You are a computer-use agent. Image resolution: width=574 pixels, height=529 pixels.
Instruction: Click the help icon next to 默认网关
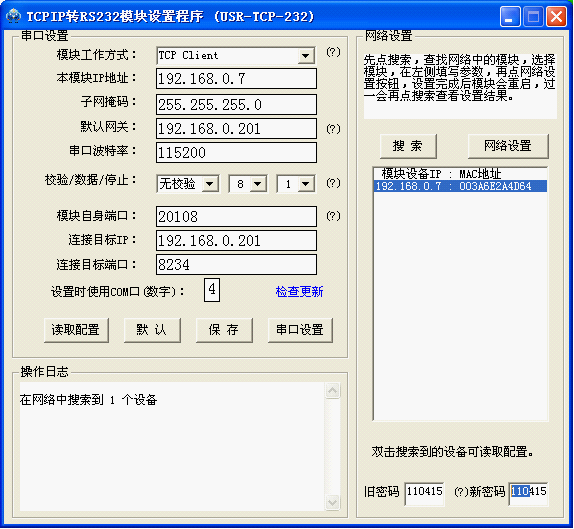tap(333, 129)
